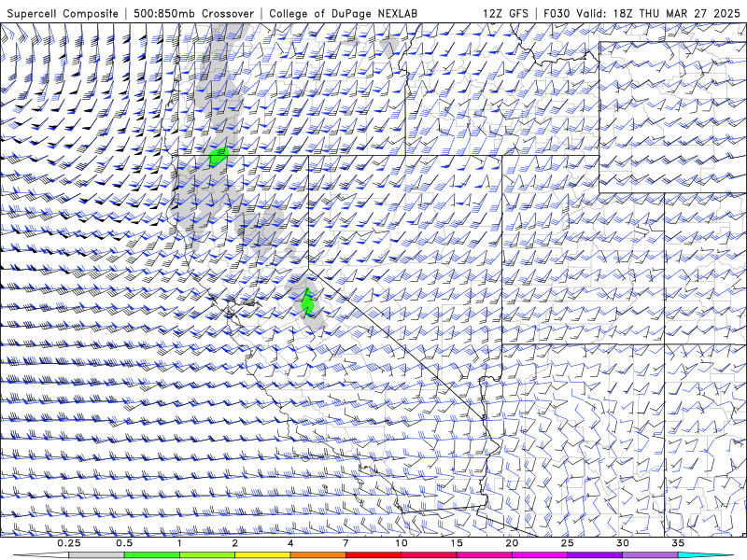
Task: Click the pink 15–20 color bar segment
Action: point(484,555)
